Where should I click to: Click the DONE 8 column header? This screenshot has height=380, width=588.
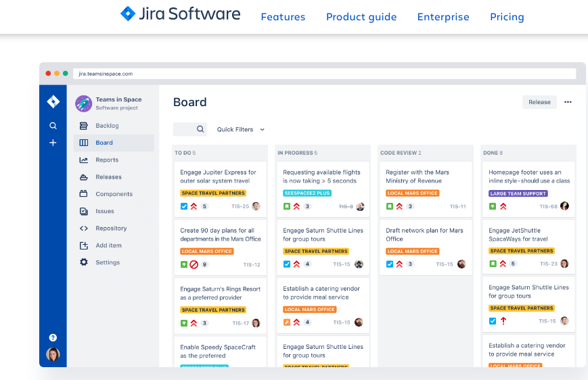point(493,153)
